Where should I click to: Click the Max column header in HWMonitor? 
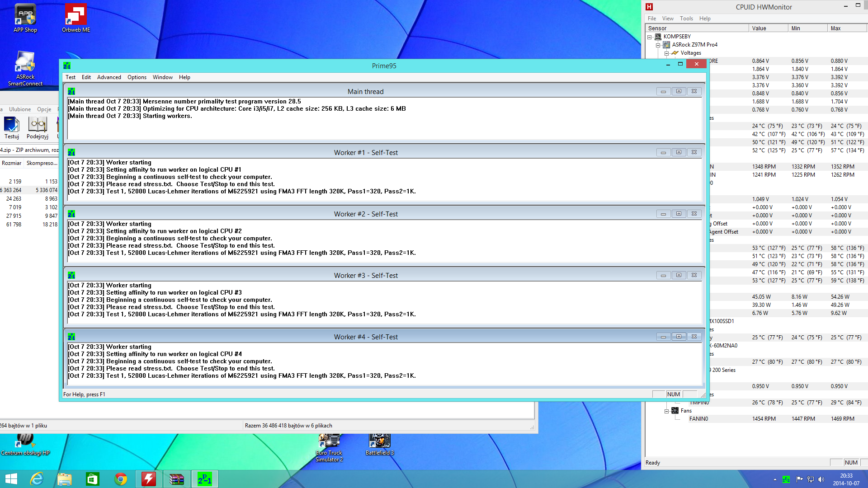click(x=835, y=28)
